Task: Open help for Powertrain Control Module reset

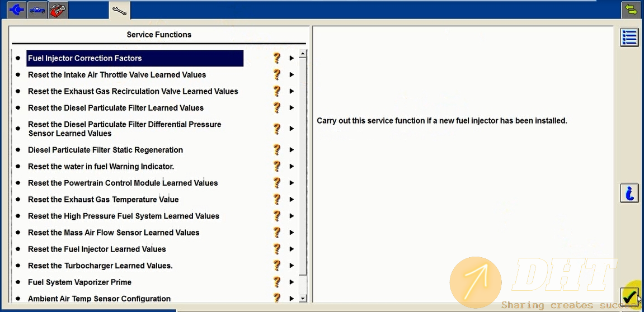Action: (277, 183)
